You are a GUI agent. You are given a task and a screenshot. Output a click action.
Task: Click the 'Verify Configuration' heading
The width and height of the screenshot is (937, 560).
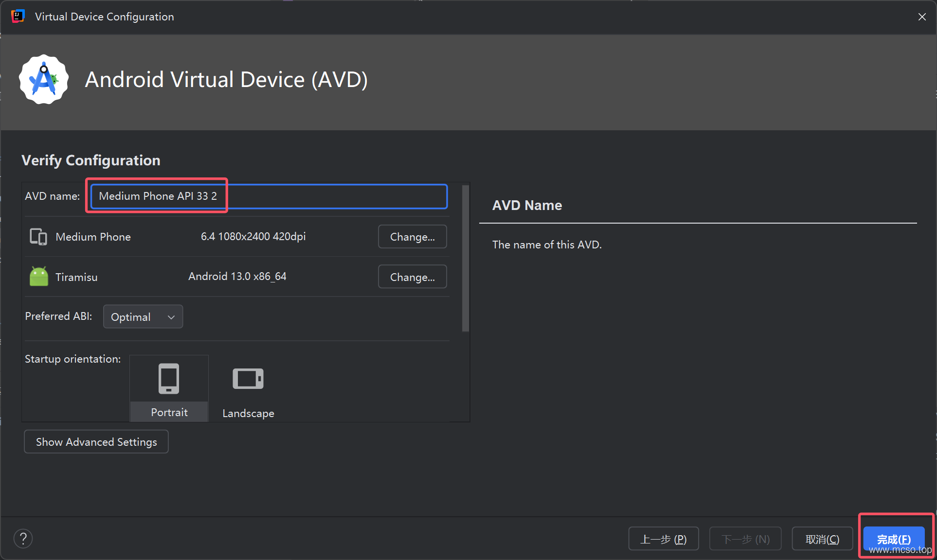91,160
